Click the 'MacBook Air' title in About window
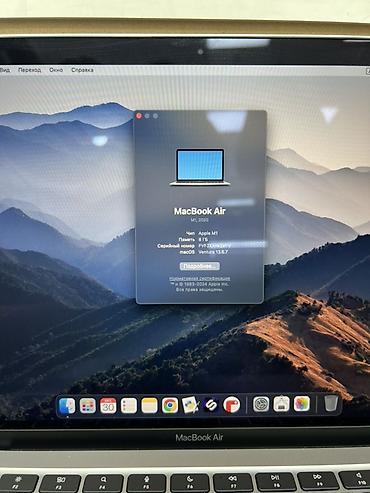This screenshot has width=370, height=493. tap(200, 211)
